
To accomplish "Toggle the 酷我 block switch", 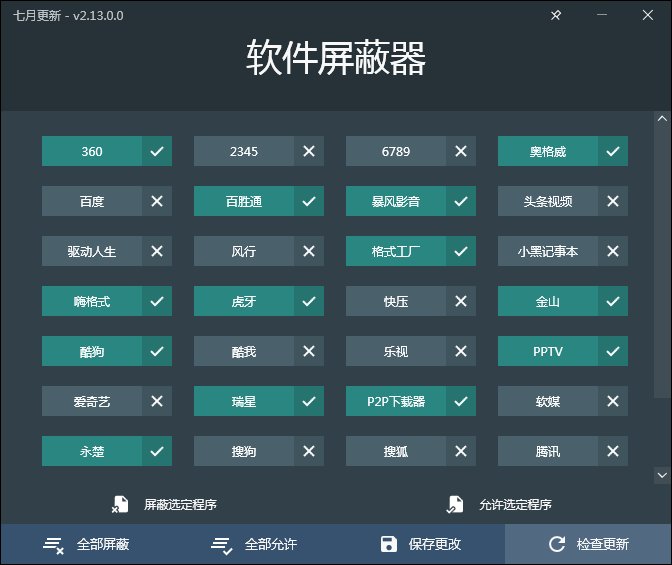I will [259, 351].
